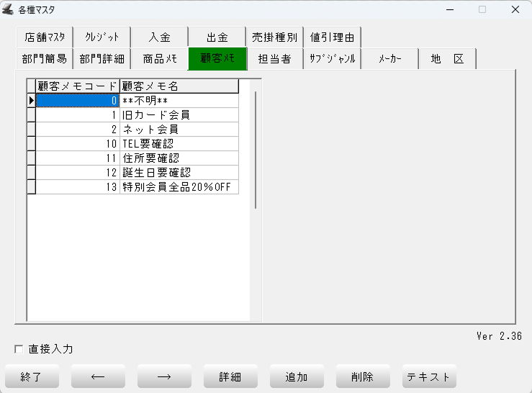Viewport: 532px width, 393px height.
Task: Click the 詳細 button
Action: (x=230, y=376)
